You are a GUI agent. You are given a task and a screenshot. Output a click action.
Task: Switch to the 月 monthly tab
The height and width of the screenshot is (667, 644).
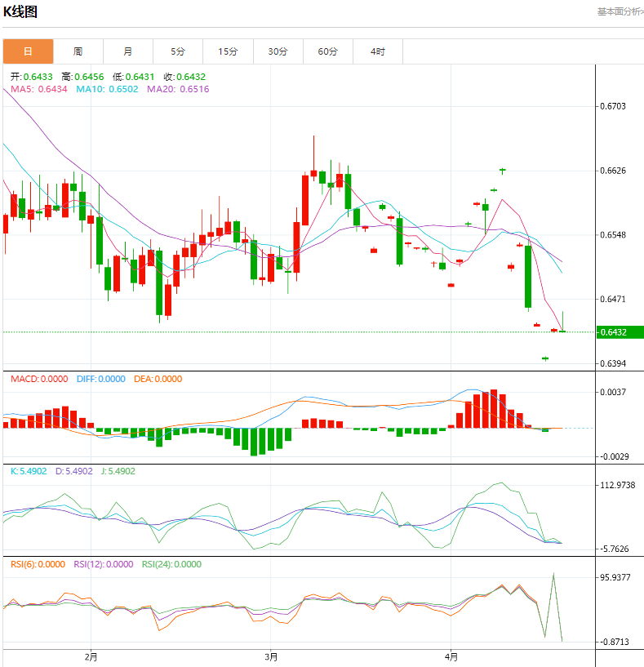click(x=128, y=51)
